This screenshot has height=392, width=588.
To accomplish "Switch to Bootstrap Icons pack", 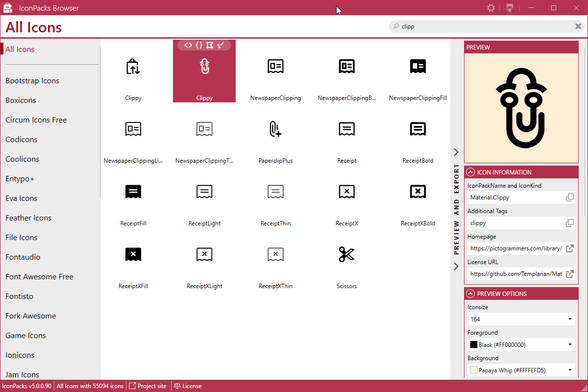I will click(32, 81).
